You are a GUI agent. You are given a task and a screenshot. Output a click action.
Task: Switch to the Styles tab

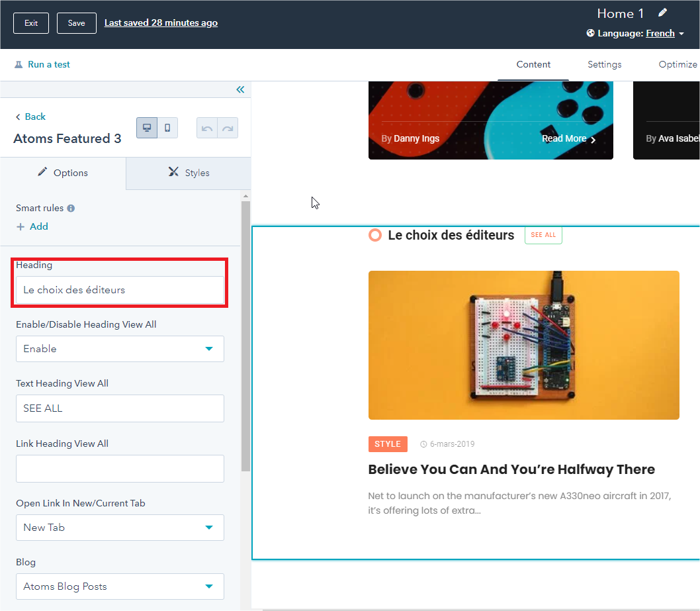pyautogui.click(x=189, y=173)
